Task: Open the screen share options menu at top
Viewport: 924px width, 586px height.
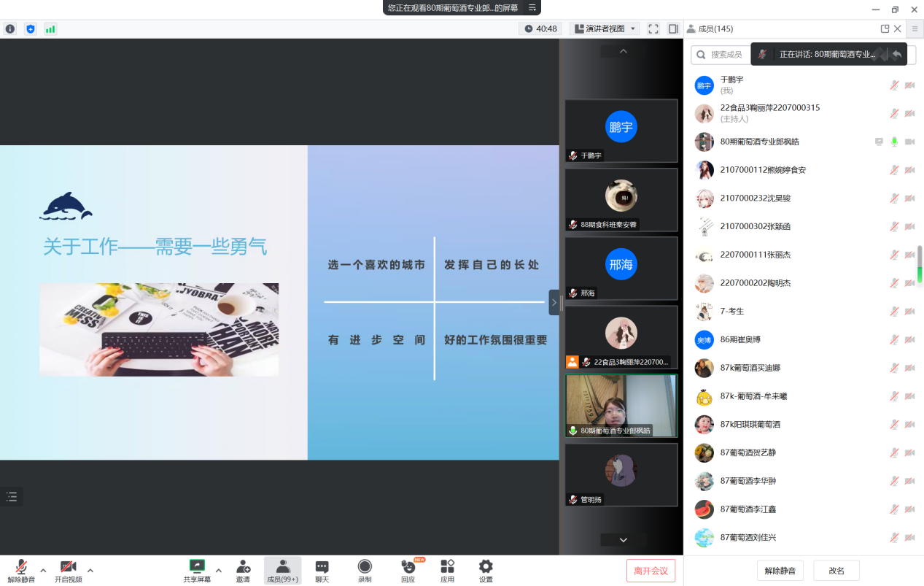Action: click(532, 8)
